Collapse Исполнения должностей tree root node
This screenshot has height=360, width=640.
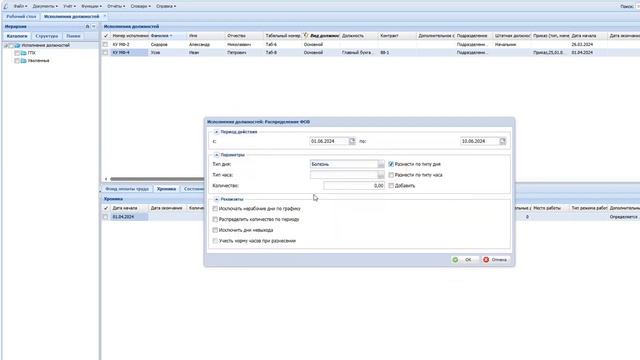click(6, 45)
